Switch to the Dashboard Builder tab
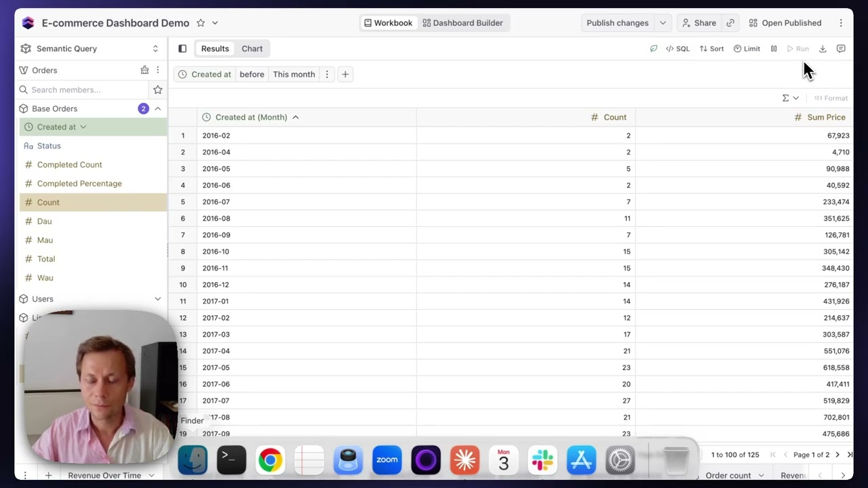This screenshot has width=868, height=488. coord(462,23)
